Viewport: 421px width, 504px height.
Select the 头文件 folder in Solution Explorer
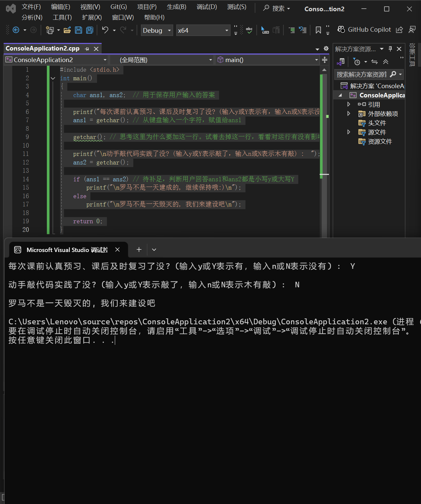(372, 123)
